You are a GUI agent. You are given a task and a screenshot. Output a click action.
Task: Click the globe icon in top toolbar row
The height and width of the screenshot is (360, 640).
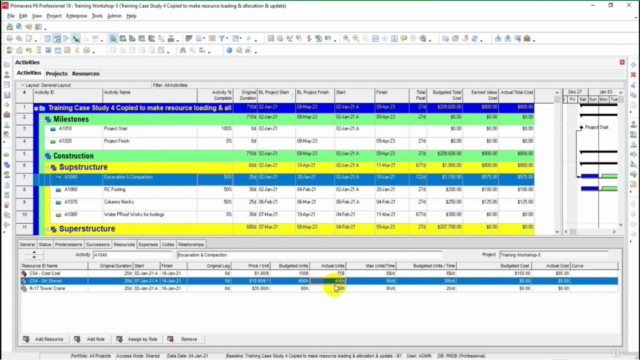(19, 27)
